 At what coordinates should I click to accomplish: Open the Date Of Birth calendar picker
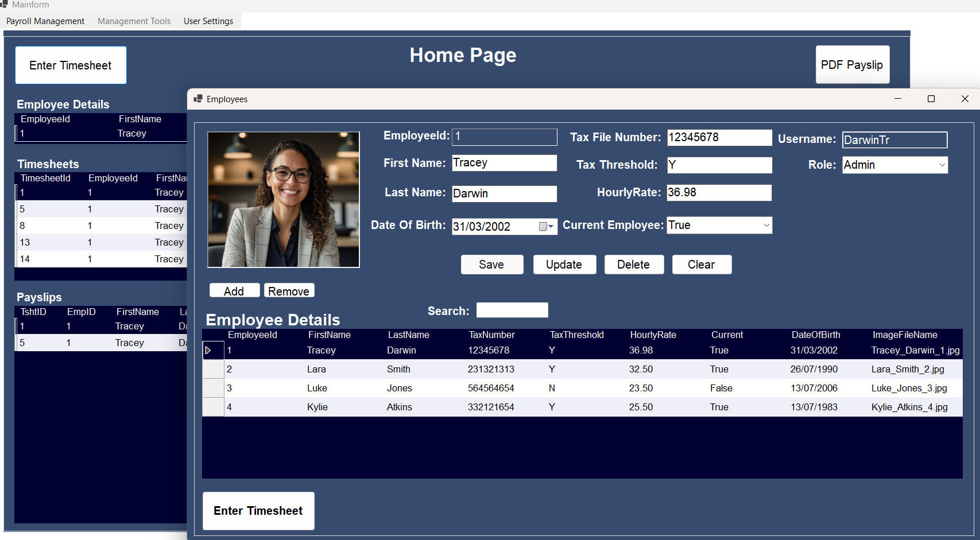[x=546, y=227]
